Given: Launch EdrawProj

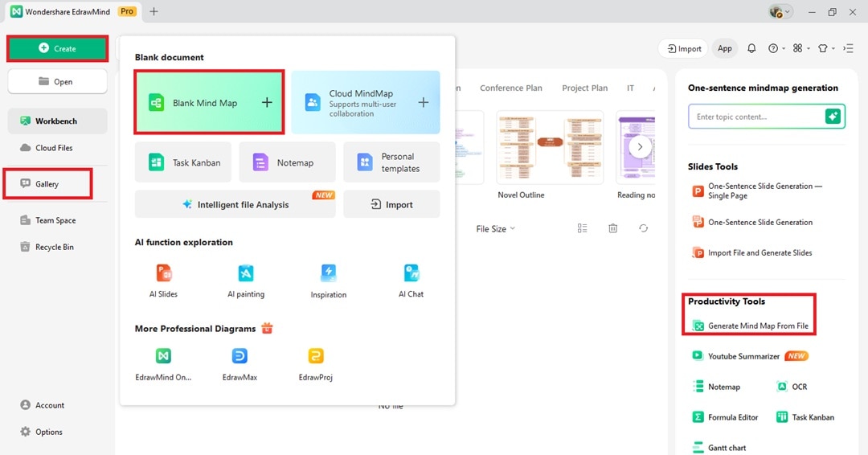Looking at the screenshot, I should 316,363.
